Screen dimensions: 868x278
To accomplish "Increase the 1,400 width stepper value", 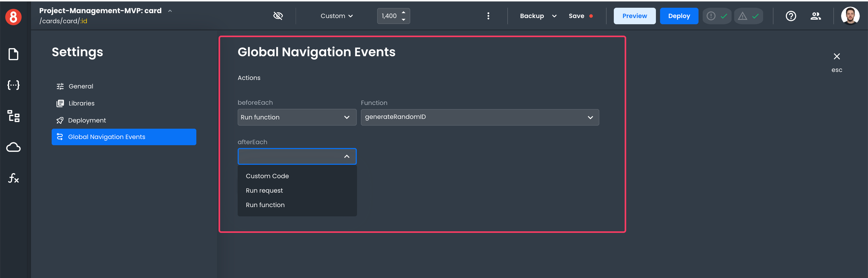I will click(x=403, y=12).
